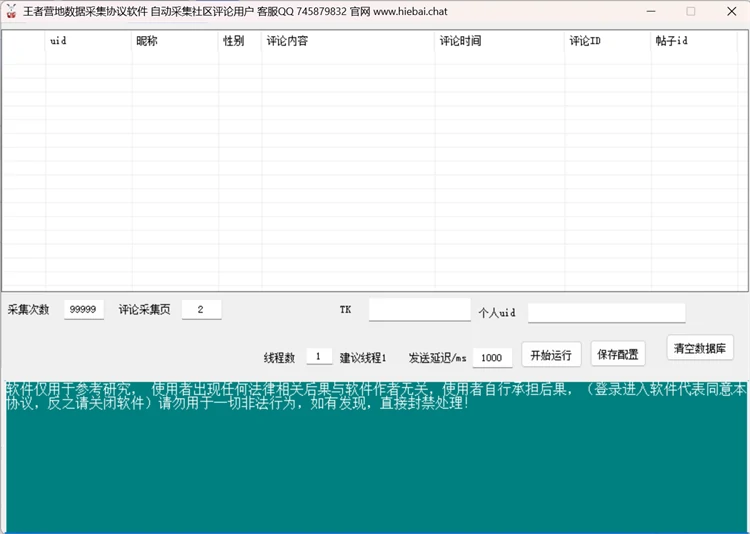
Task: Click the 评论时间 column header
Action: tap(500, 41)
